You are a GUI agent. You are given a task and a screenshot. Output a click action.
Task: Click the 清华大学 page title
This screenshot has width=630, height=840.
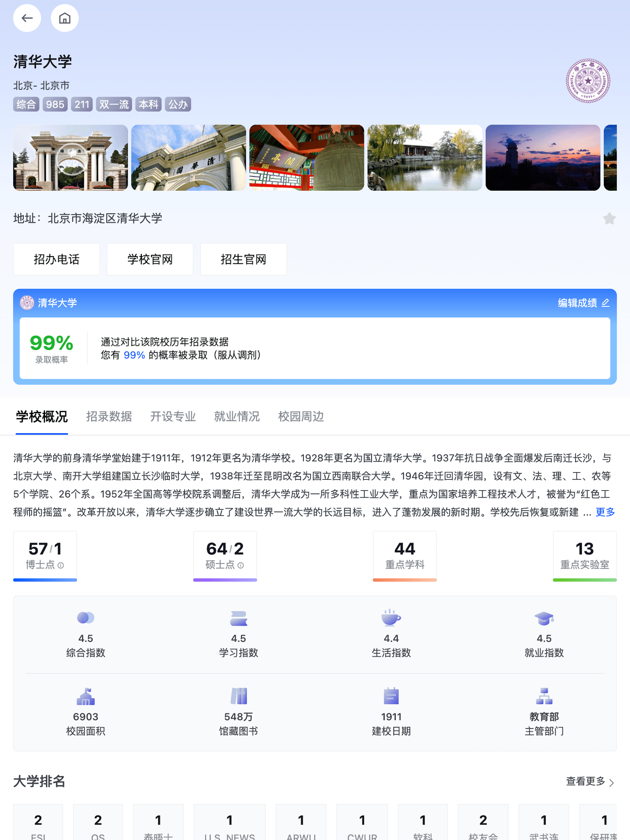(x=42, y=61)
